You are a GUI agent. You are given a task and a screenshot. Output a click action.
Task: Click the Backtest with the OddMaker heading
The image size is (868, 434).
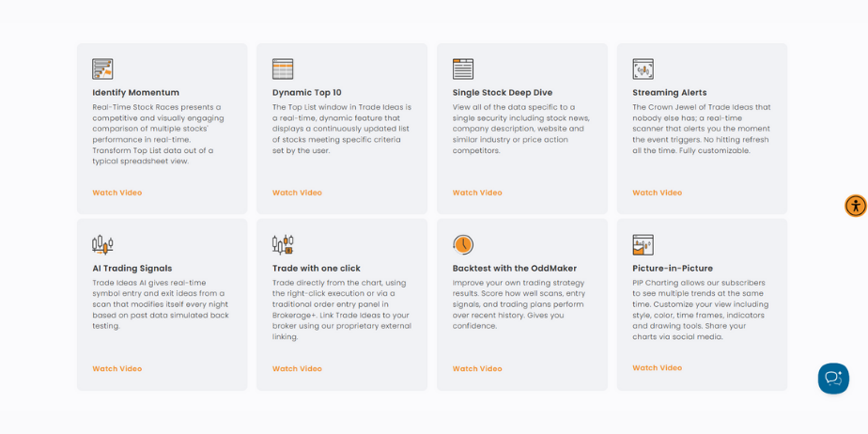point(515,269)
